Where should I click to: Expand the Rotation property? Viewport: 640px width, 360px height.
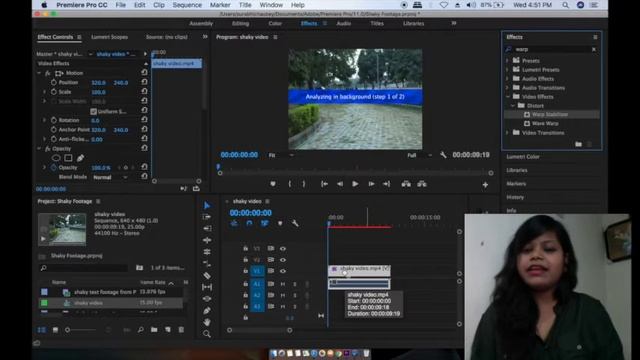click(x=44, y=120)
